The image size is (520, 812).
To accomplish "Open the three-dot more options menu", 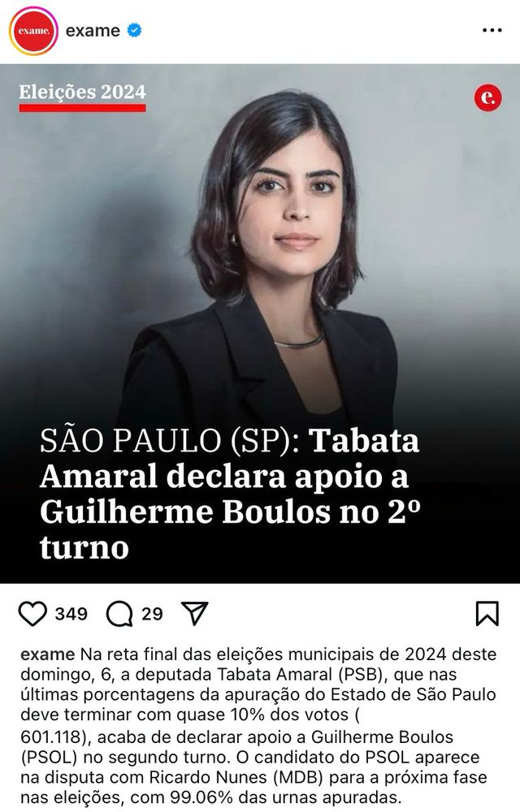I will 492,31.
